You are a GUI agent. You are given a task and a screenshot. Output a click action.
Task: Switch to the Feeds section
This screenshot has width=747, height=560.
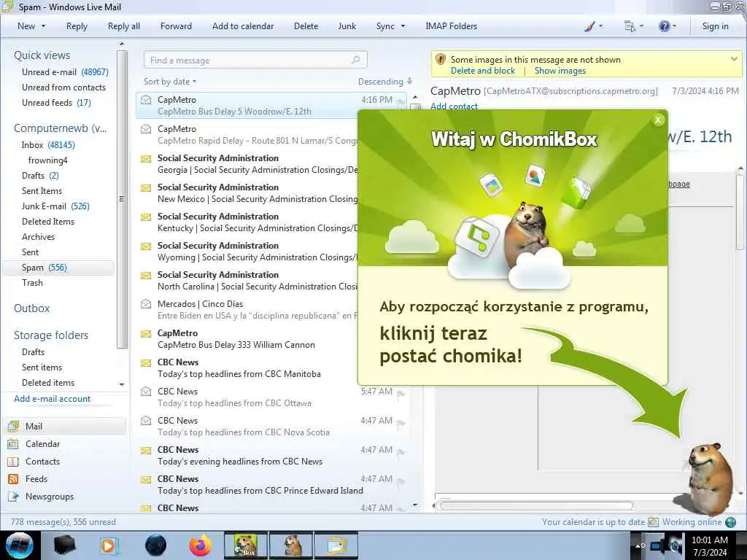point(36,479)
